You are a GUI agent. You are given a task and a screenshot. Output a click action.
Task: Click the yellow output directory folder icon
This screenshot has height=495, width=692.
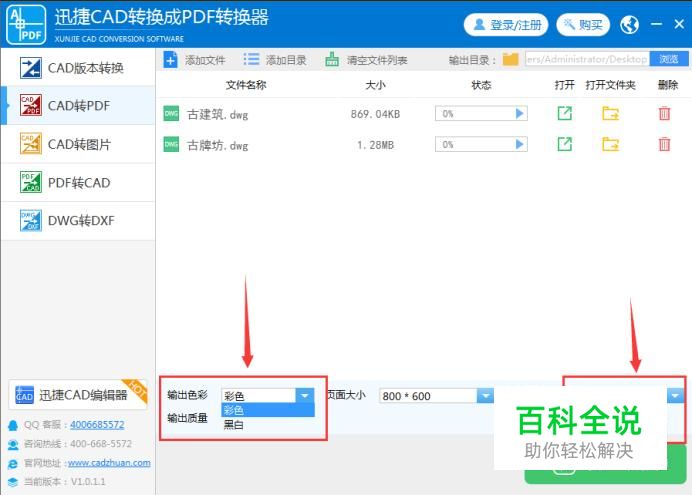click(x=511, y=59)
